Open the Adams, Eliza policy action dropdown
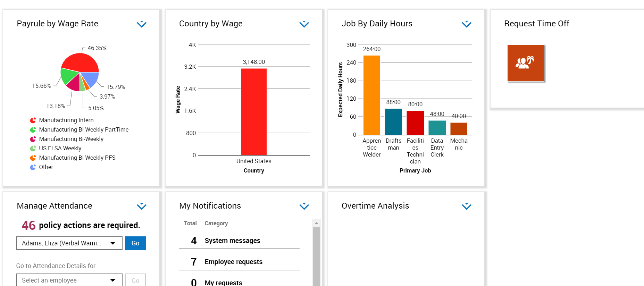The width and height of the screenshot is (644, 286). pos(69,243)
